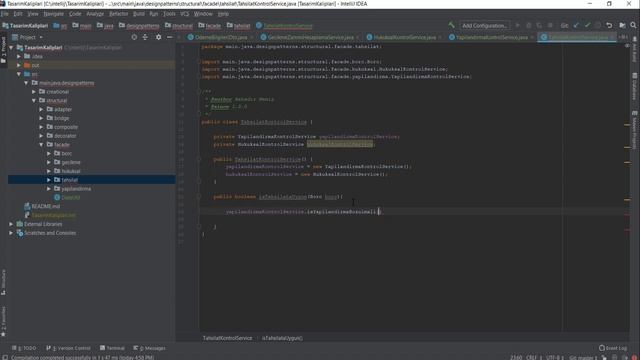Click the designpatterns breadcrumb in navigation bar
Viewport: 640px width, 360px height.
click(x=139, y=26)
